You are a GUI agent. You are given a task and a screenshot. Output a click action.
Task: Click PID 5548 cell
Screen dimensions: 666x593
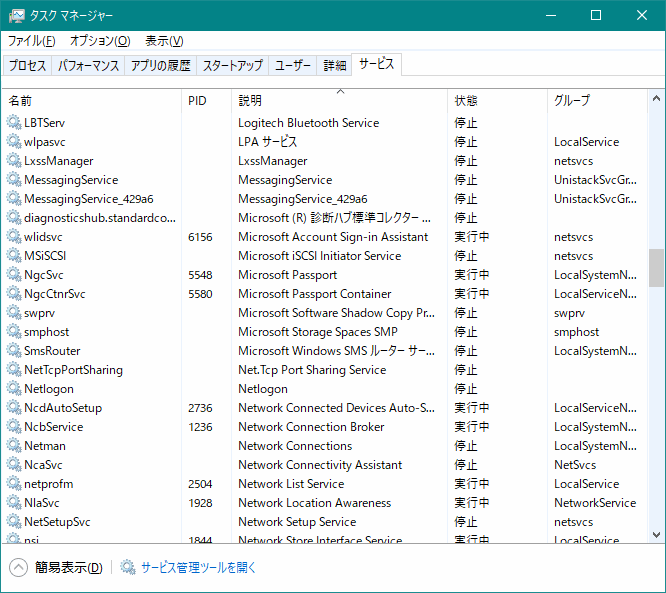[x=200, y=275]
